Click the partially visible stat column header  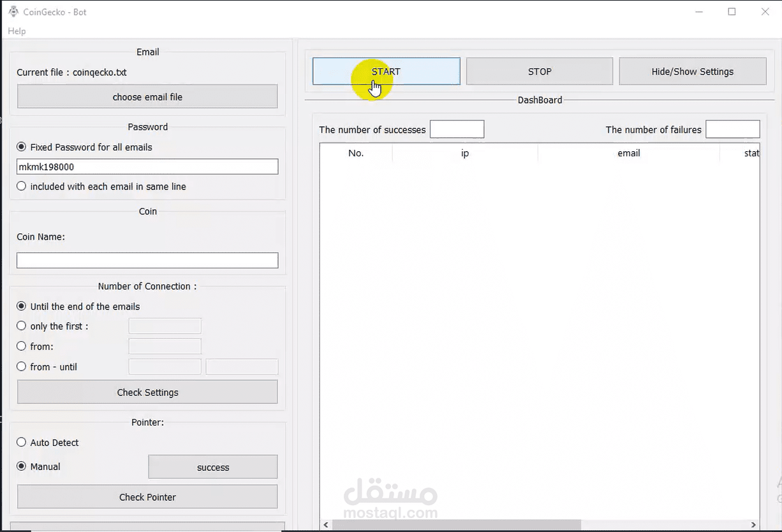pos(740,153)
